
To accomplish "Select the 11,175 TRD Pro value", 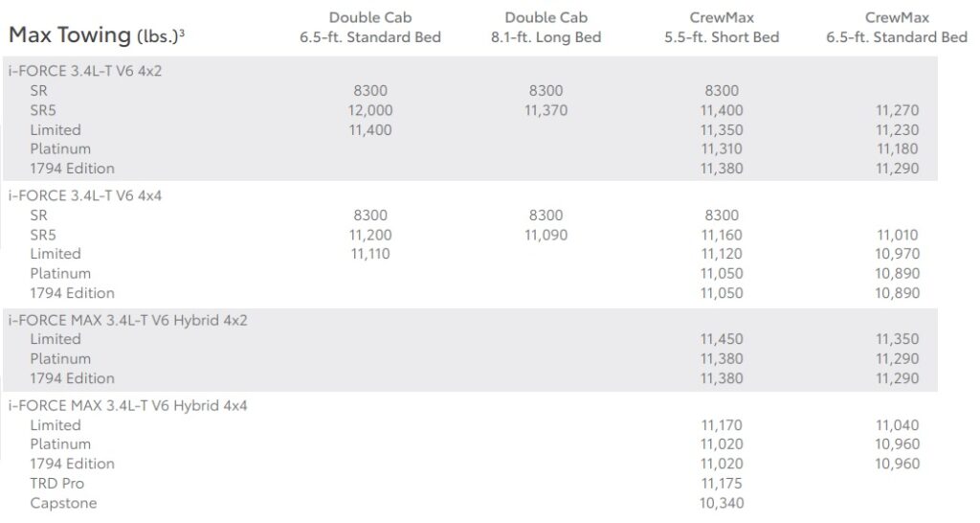I will pos(722,484).
